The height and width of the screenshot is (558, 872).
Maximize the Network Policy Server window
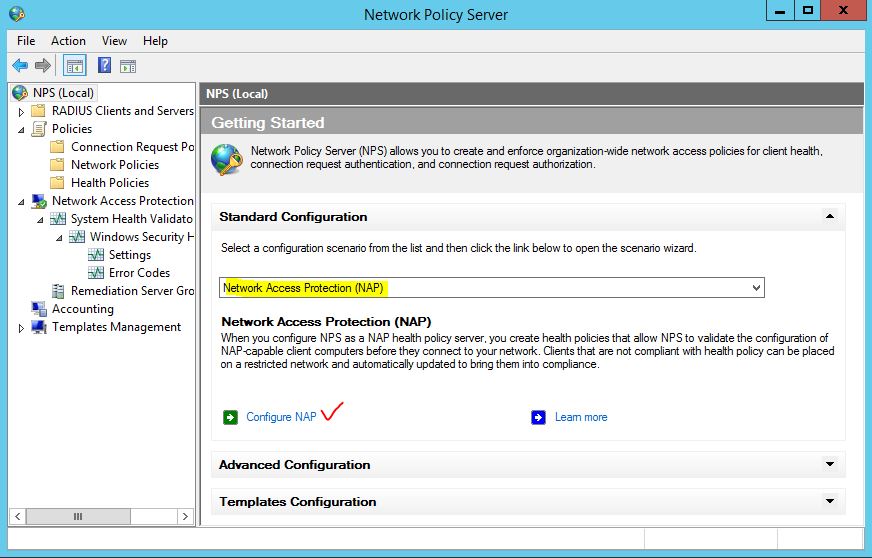807,11
